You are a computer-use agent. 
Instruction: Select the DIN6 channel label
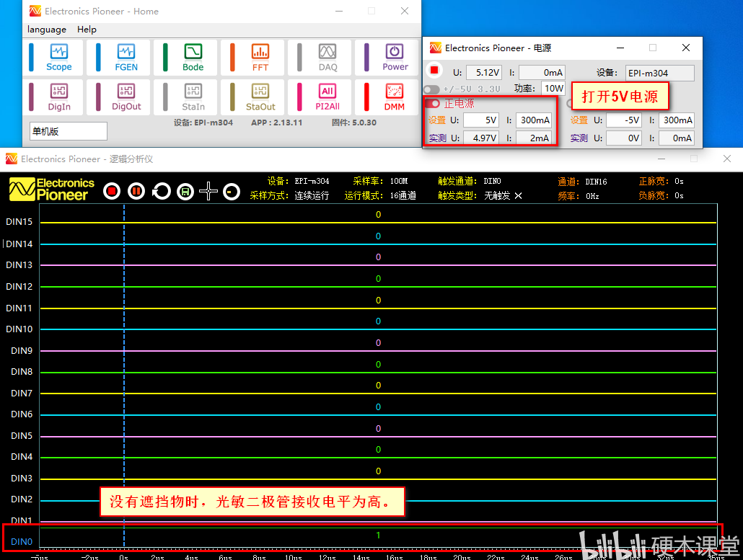coord(22,414)
